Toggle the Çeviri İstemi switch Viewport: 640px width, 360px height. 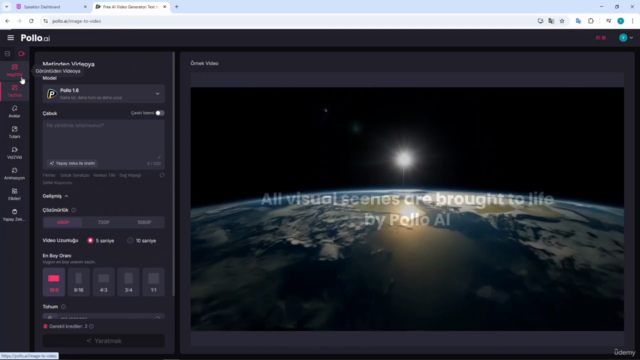(x=160, y=113)
